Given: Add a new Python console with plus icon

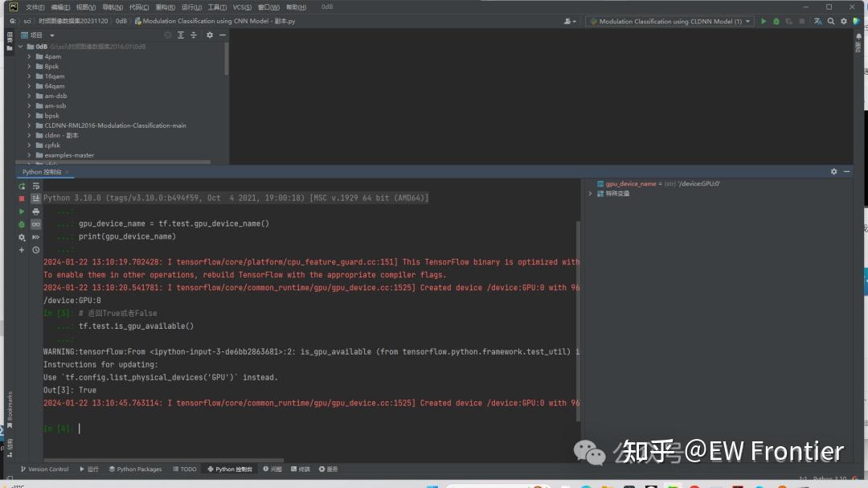Looking at the screenshot, I should coord(22,250).
